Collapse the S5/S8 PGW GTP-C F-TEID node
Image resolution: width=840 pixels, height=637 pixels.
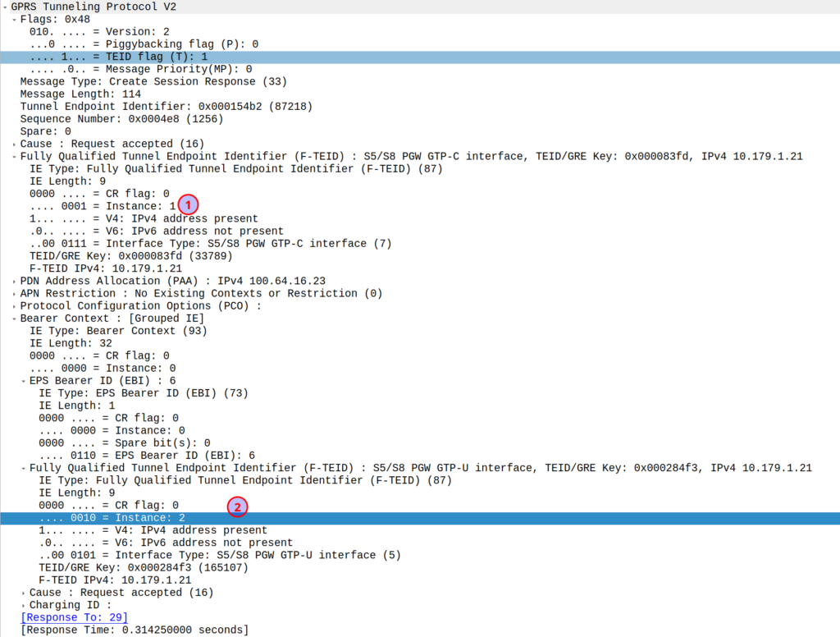(14, 156)
